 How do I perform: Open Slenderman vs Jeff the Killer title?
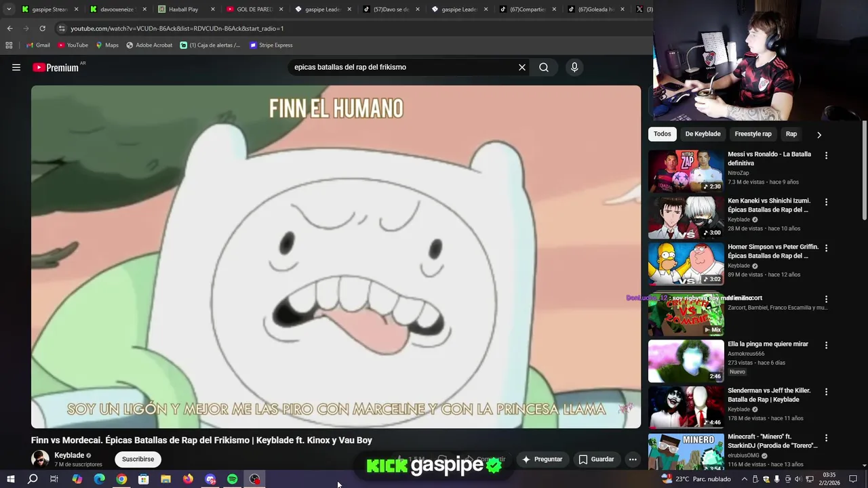(x=769, y=395)
